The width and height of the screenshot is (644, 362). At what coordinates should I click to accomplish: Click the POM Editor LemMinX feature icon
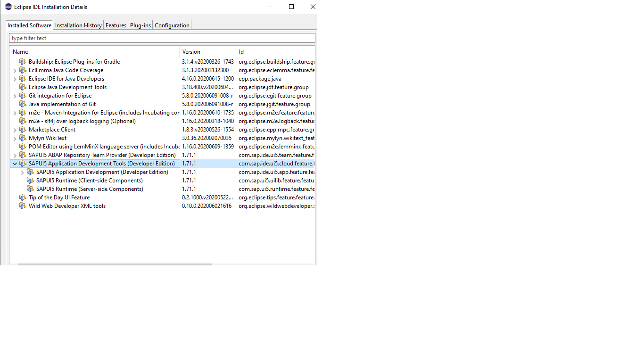click(x=23, y=147)
